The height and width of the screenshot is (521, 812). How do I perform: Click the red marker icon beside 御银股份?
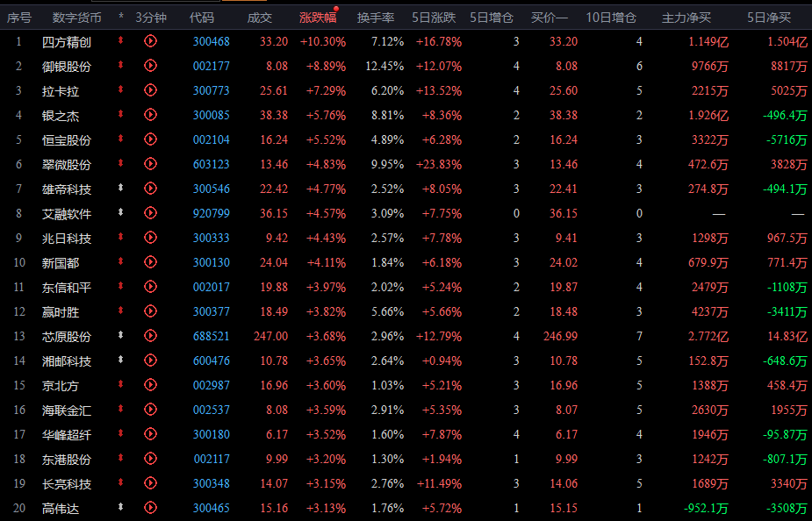121,66
